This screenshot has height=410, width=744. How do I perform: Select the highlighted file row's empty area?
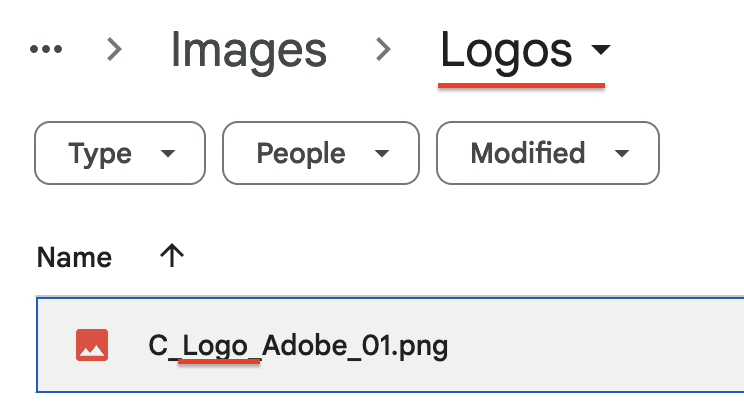pos(593,345)
